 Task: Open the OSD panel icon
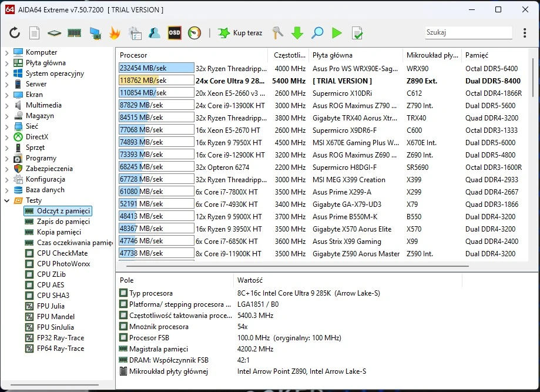point(175,33)
